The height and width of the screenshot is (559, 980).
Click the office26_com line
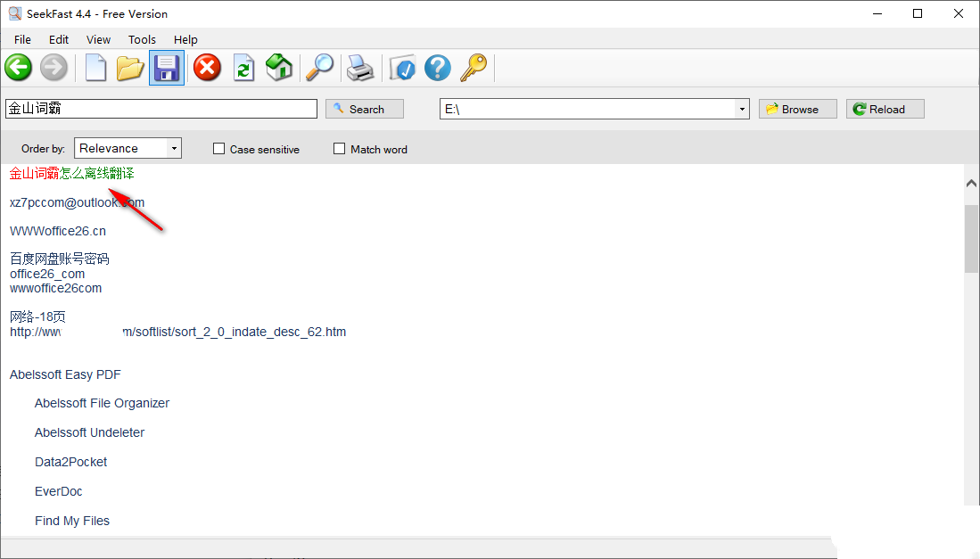click(x=47, y=274)
